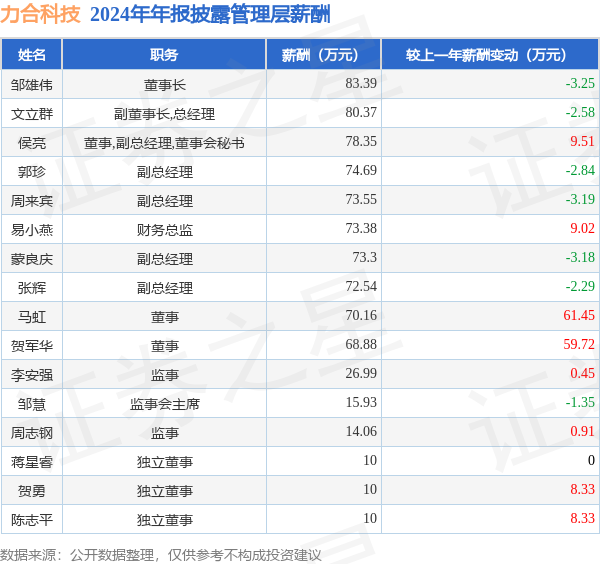Select the name 李安强
Image resolution: width=600 pixels, height=564 pixels.
(32, 375)
